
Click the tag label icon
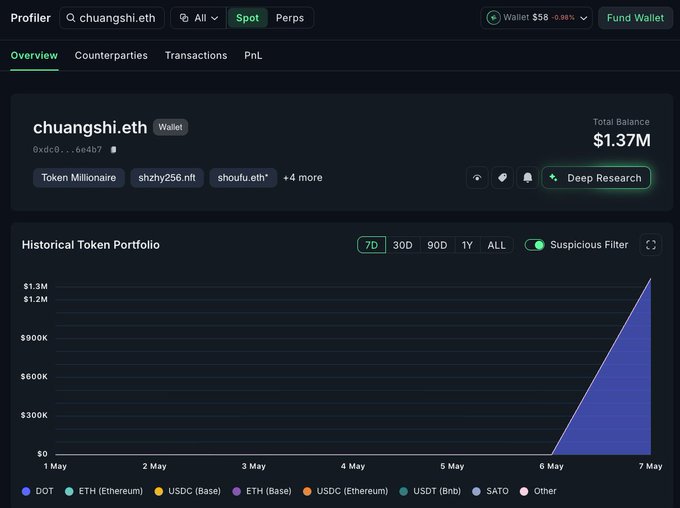[502, 178]
